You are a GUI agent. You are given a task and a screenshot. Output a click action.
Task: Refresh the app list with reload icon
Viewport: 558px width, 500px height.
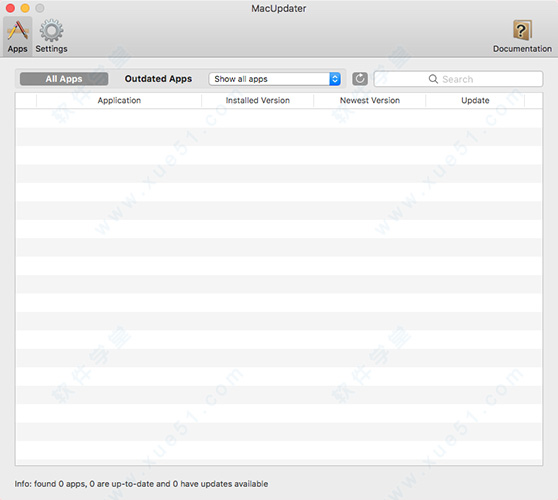[360, 79]
